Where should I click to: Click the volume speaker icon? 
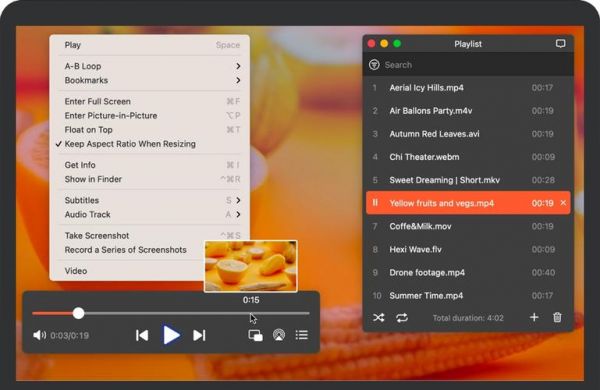click(39, 335)
